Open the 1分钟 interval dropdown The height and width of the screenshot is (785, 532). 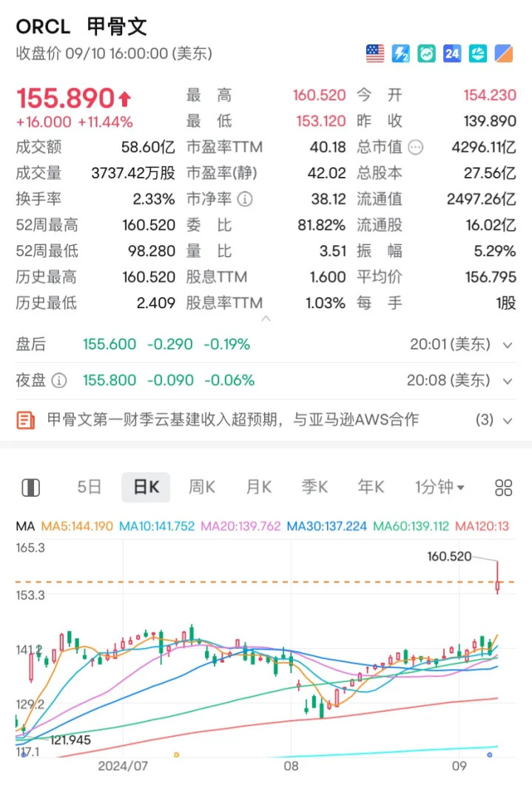[440, 487]
